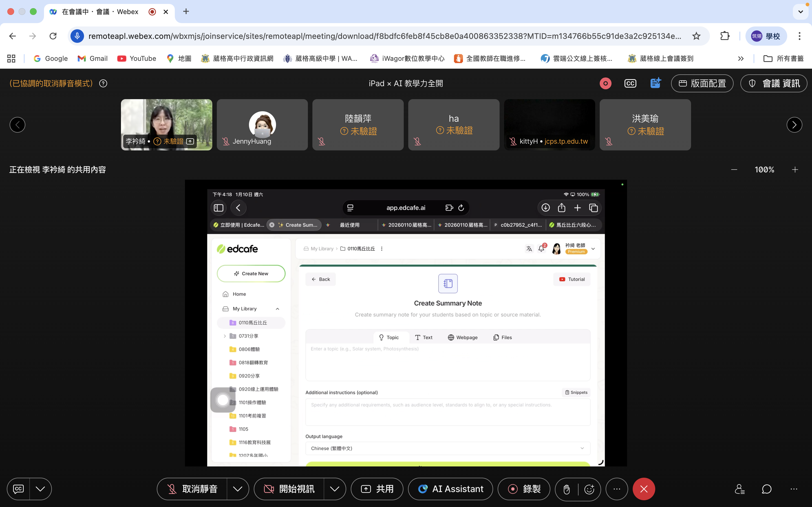
Task: Bookmark this page with star icon
Action: coord(696,36)
